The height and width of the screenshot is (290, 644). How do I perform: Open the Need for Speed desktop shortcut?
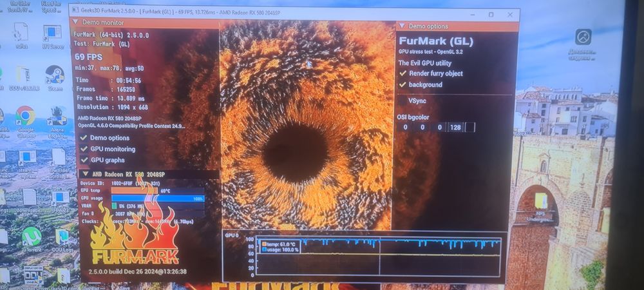coord(52,6)
